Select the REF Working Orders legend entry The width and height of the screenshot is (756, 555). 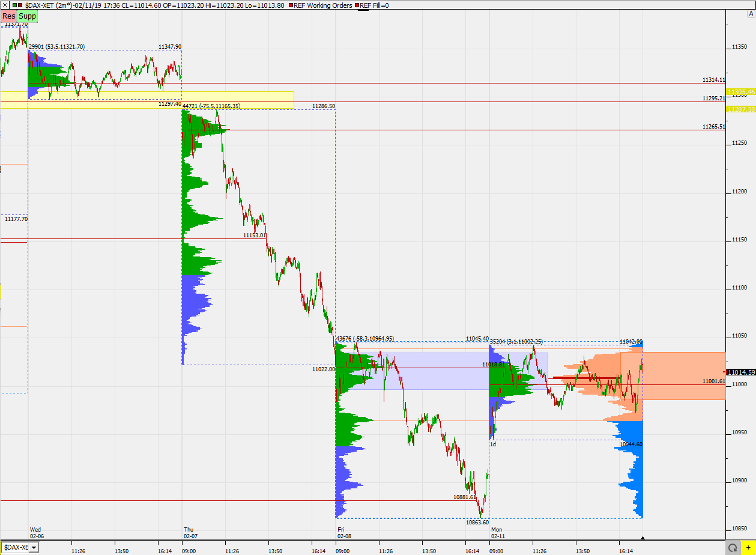(324, 5)
